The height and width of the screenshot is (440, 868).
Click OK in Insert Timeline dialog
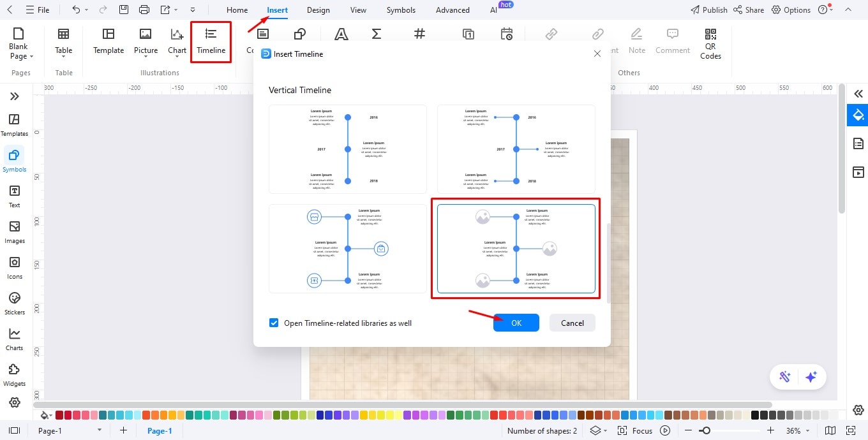(x=516, y=323)
